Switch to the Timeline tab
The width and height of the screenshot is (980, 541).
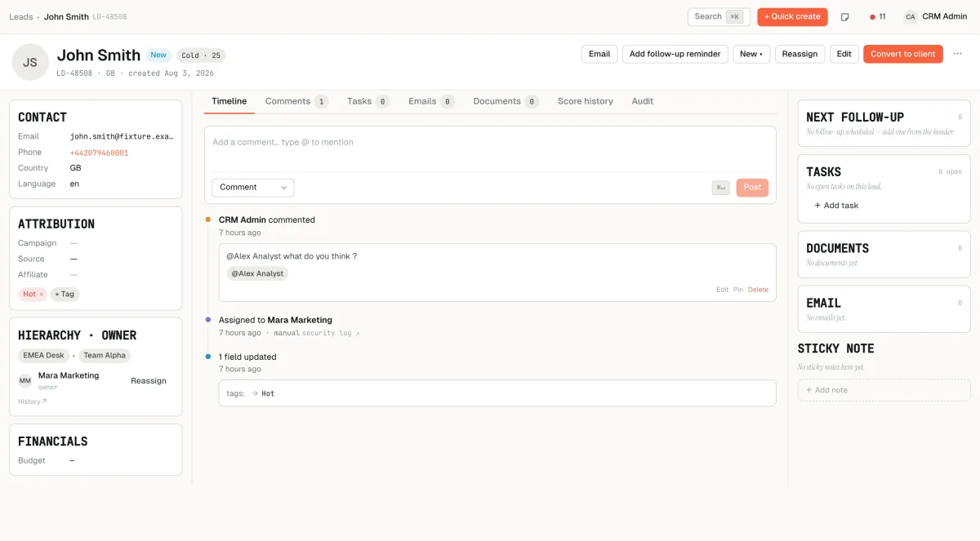click(229, 101)
